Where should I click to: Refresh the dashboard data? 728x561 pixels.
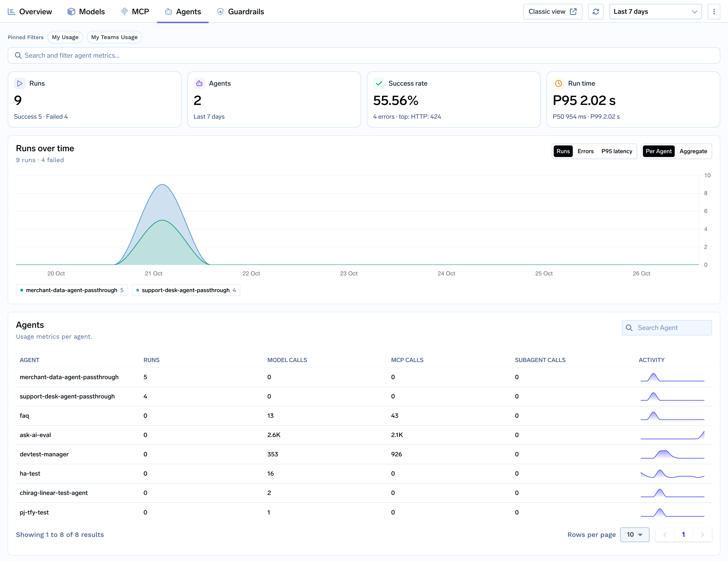(x=596, y=12)
